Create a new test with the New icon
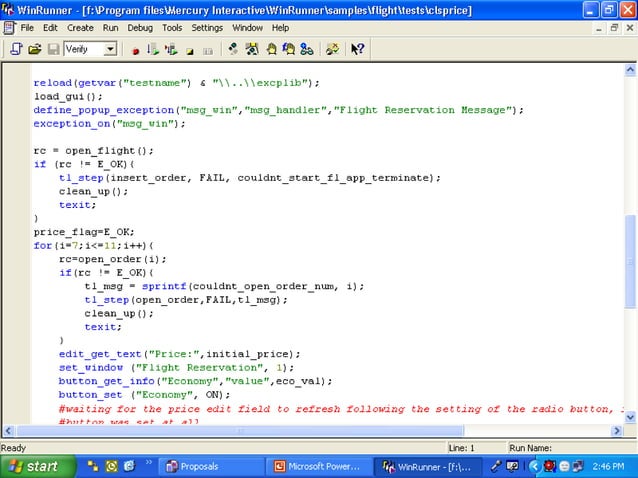The height and width of the screenshot is (478, 638). (x=16, y=49)
